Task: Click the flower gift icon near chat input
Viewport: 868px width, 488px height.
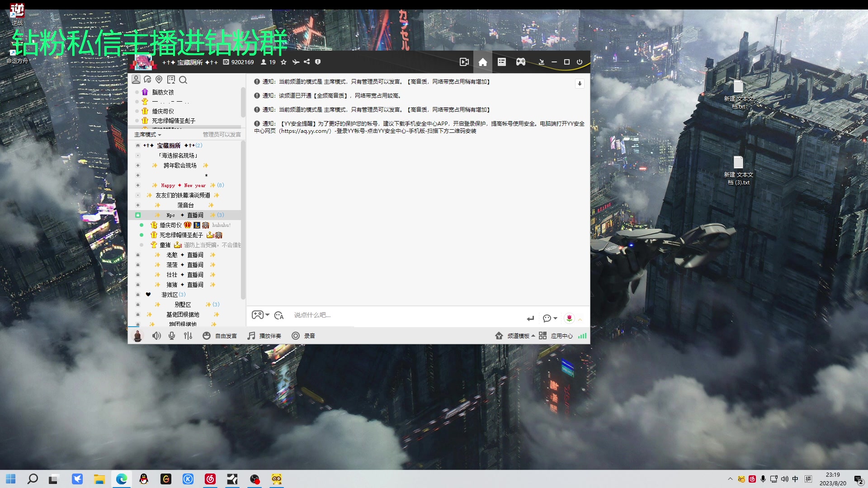Action: tap(569, 318)
